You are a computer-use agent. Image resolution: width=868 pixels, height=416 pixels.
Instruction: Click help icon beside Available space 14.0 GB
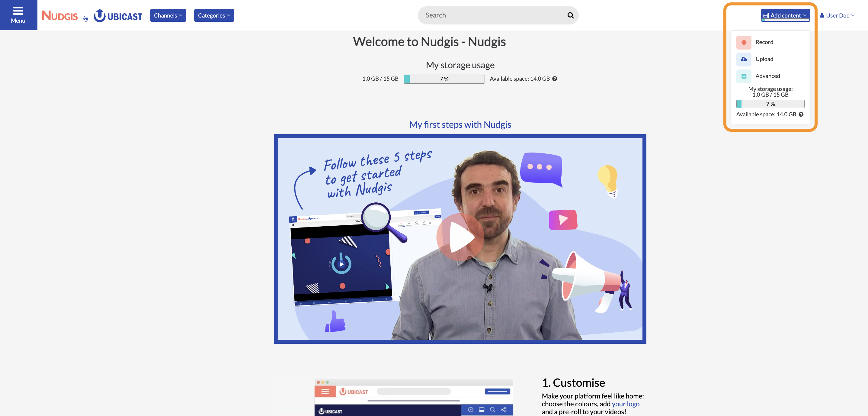pyautogui.click(x=555, y=79)
